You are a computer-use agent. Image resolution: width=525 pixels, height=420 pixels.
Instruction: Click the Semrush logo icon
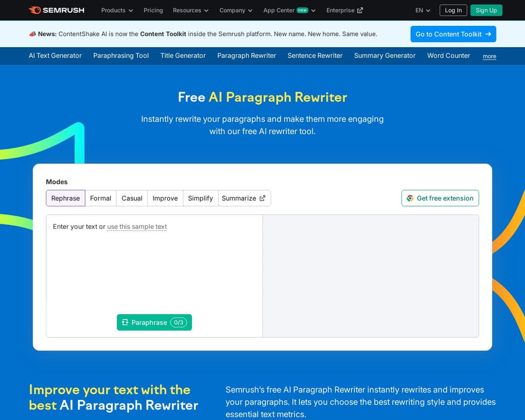pos(34,10)
